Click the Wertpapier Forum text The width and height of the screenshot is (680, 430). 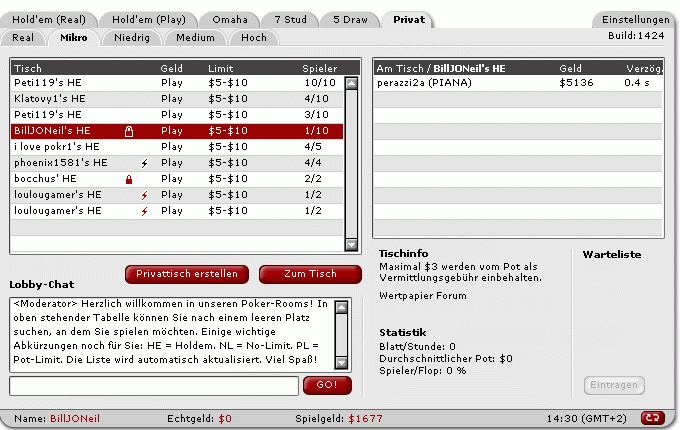pyautogui.click(x=423, y=296)
